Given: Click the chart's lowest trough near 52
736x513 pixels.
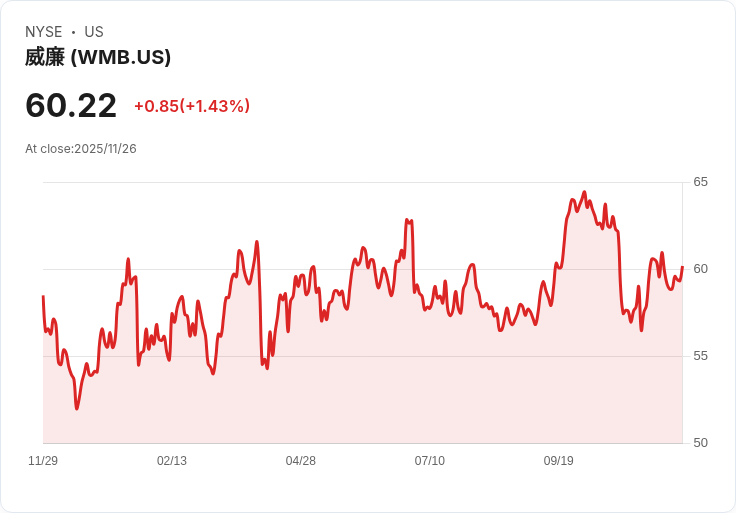Looking at the screenshot, I should [x=77, y=408].
